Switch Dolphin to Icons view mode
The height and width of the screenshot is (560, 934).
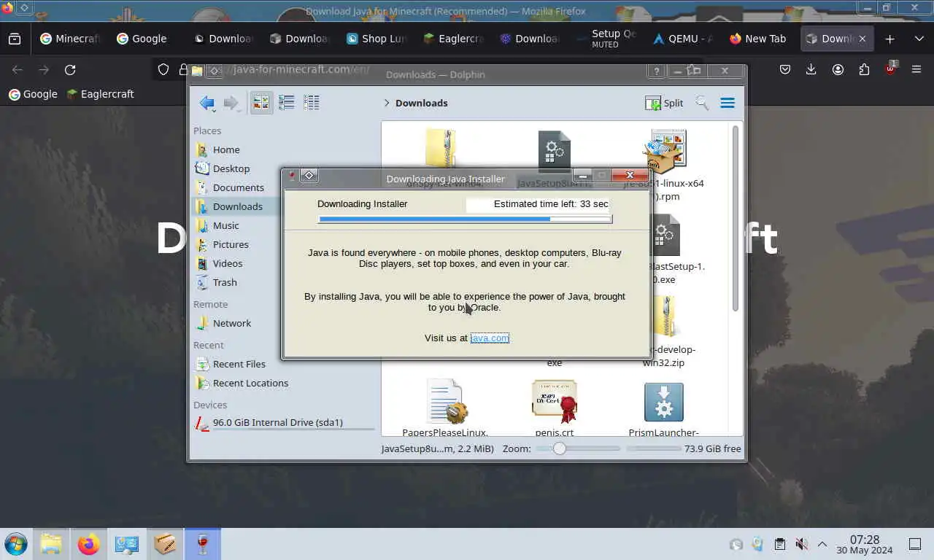(x=261, y=103)
